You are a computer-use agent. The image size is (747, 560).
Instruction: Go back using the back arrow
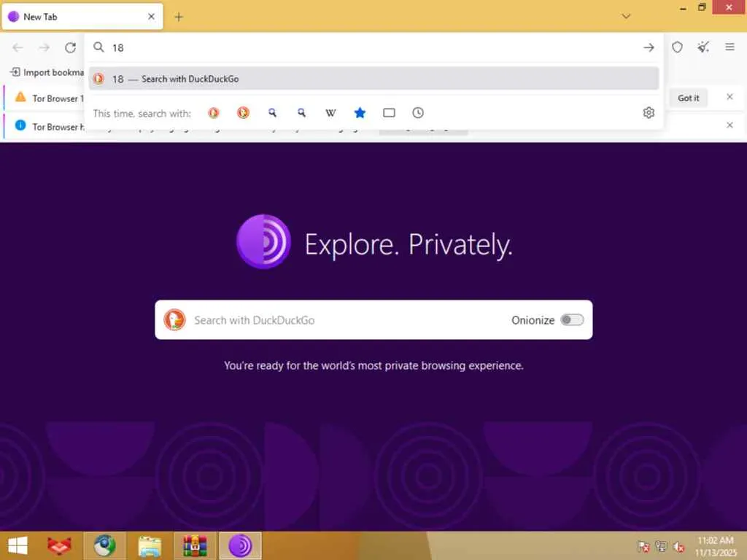click(18, 47)
